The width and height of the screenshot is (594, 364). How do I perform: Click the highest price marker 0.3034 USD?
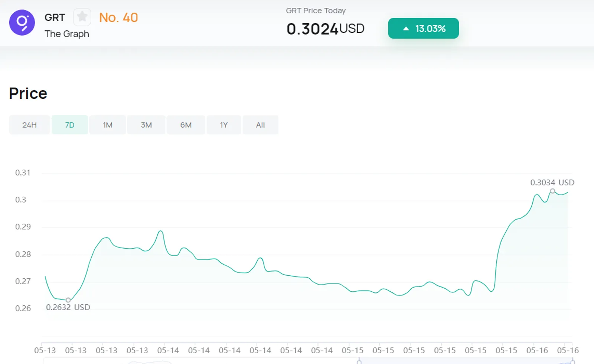click(x=552, y=191)
